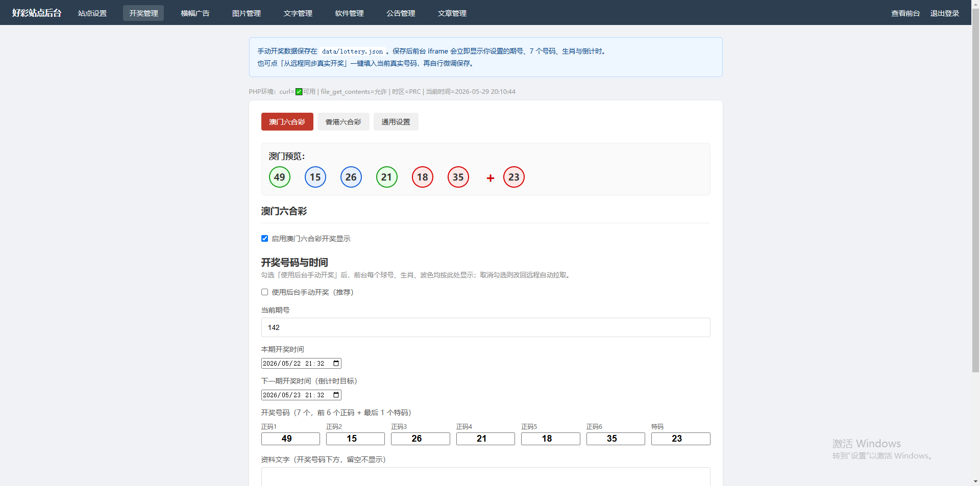Image resolution: width=980 pixels, height=486 pixels.
Task: Open 软件管理 in top navigation
Action: click(x=350, y=13)
